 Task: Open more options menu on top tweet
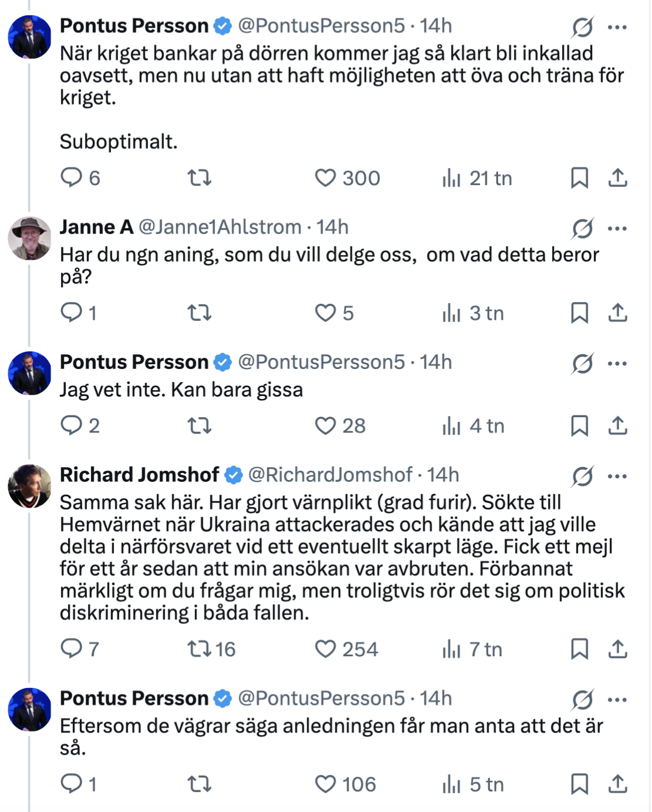(617, 27)
